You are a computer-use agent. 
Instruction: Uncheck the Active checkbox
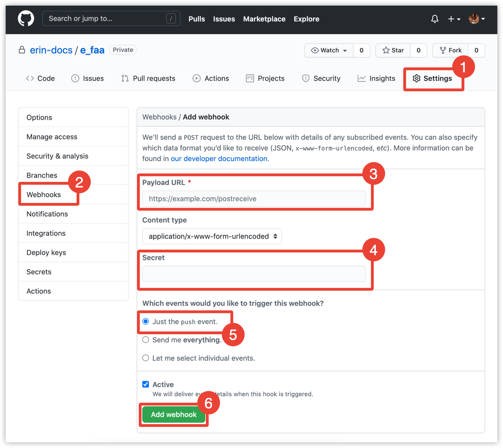point(146,384)
